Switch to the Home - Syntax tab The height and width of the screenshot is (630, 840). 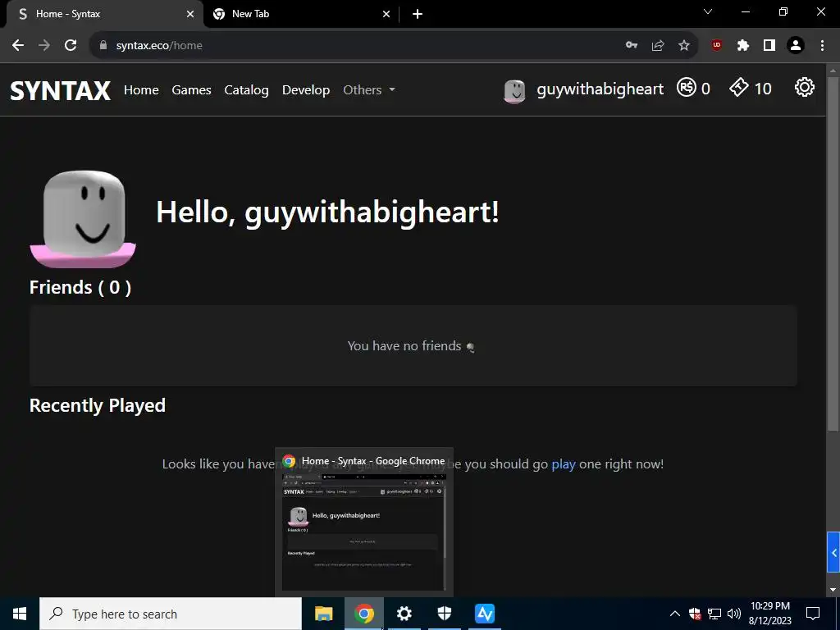coord(104,14)
